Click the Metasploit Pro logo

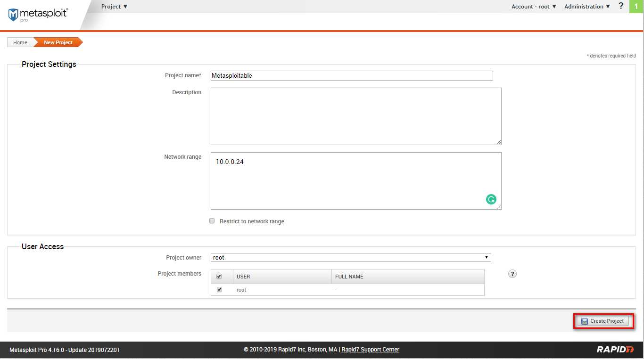[x=38, y=14]
